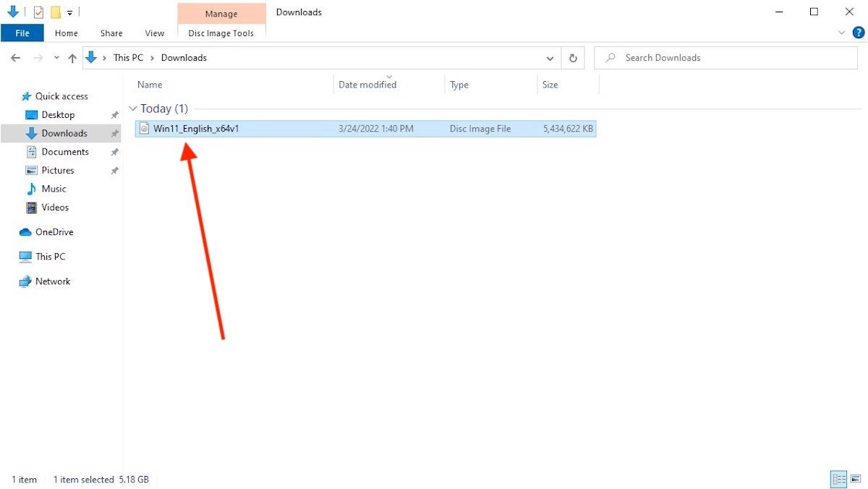Image resolution: width=868 pixels, height=489 pixels.
Task: Open the File tab
Action: coord(22,33)
